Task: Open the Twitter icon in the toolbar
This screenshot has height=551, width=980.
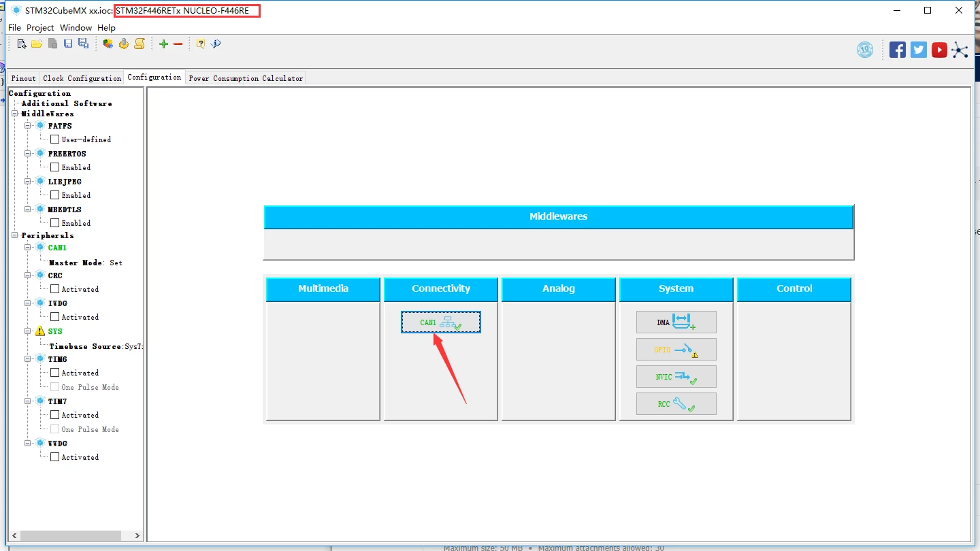Action: pyautogui.click(x=919, y=50)
